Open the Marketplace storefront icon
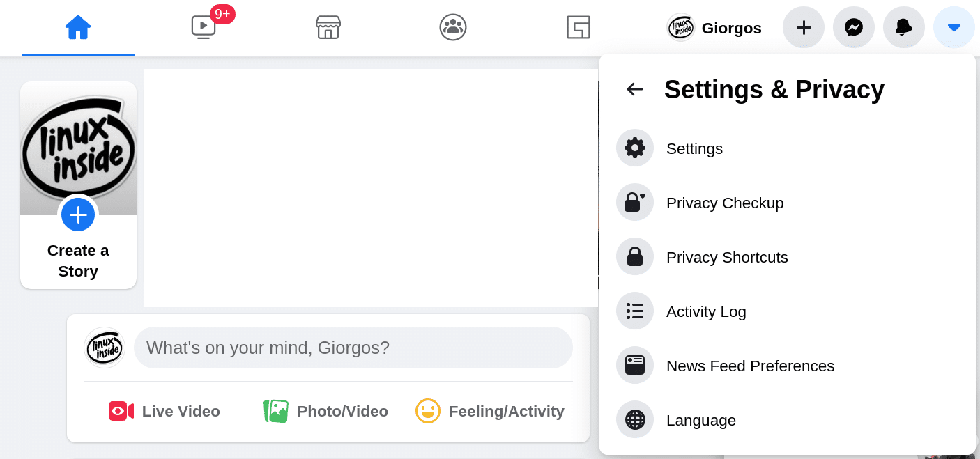The height and width of the screenshot is (459, 980). pyautogui.click(x=328, y=28)
